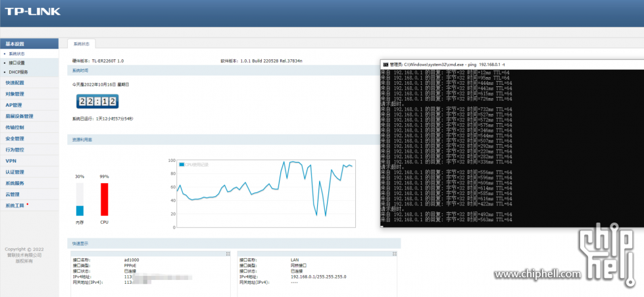Click the CPU使用记录 legend color square
The image size is (644, 297).
pos(182,165)
